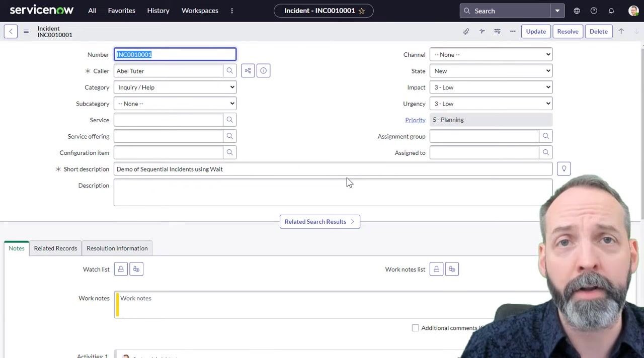Image resolution: width=644 pixels, height=358 pixels.
Task: Look up Caller with magnifier icon
Action: (229, 71)
